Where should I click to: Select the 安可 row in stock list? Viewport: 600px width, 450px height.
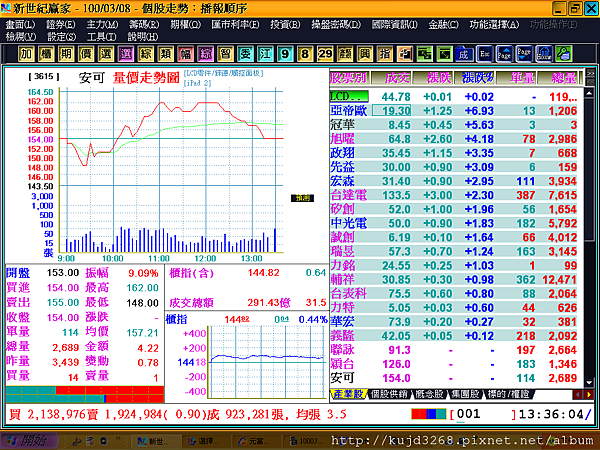(x=454, y=378)
